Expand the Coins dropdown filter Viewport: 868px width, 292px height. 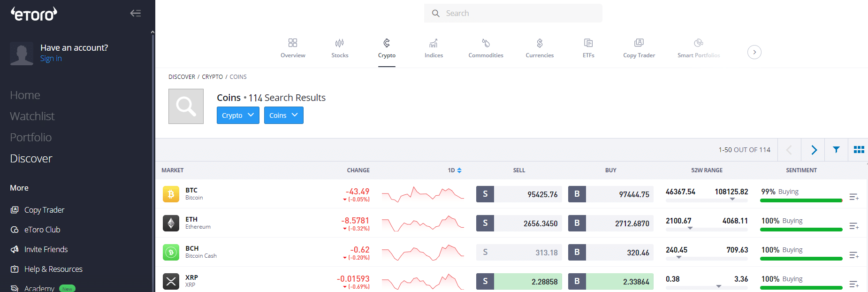(x=283, y=115)
